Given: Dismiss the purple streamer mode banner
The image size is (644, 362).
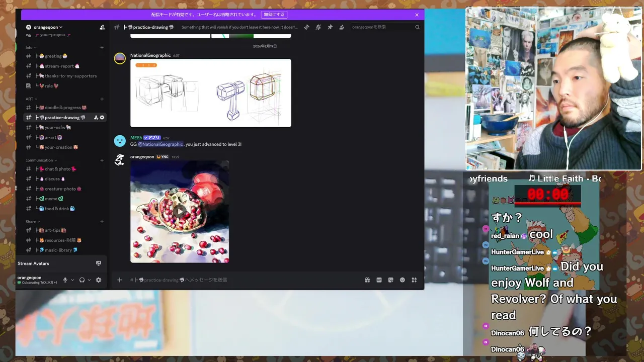Looking at the screenshot, I should pyautogui.click(x=417, y=15).
